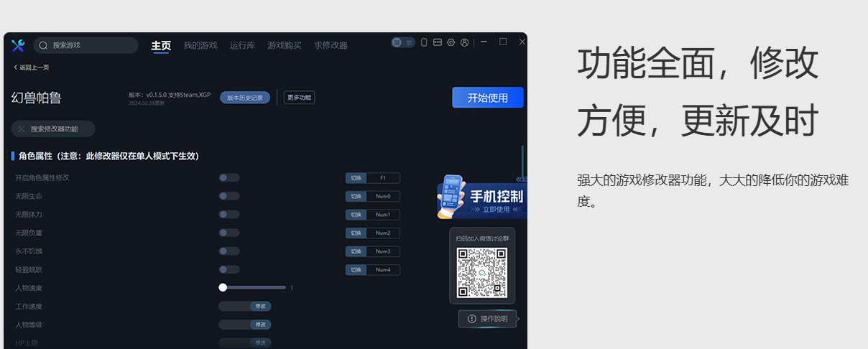Enable 开启角色属性修改 switch
Image resolution: width=868 pixels, height=349 pixels.
click(x=229, y=178)
